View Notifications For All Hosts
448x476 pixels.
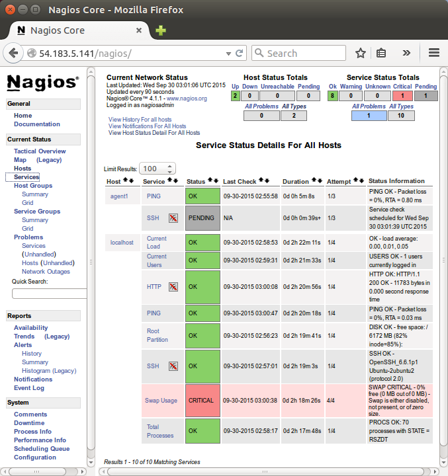point(147,126)
